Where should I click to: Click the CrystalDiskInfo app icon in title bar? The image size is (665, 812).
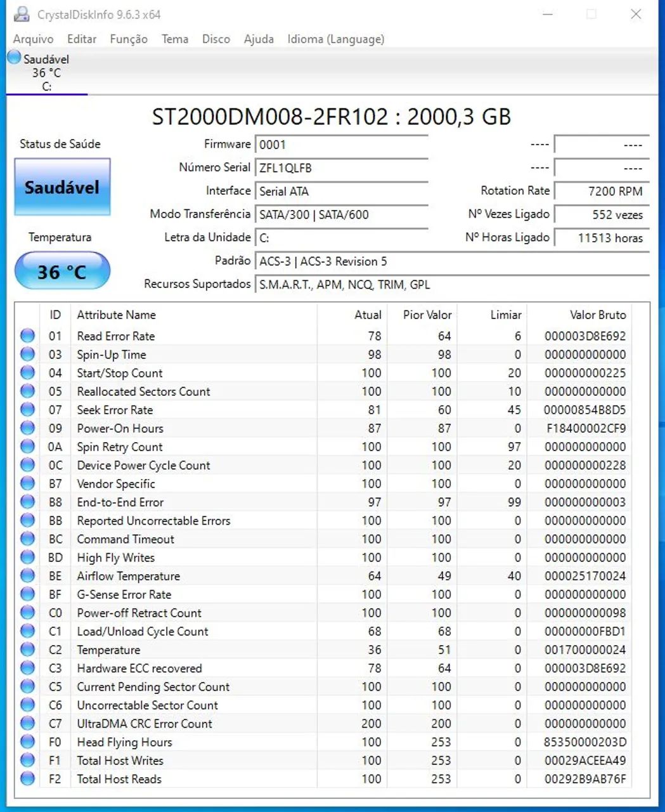(x=21, y=14)
